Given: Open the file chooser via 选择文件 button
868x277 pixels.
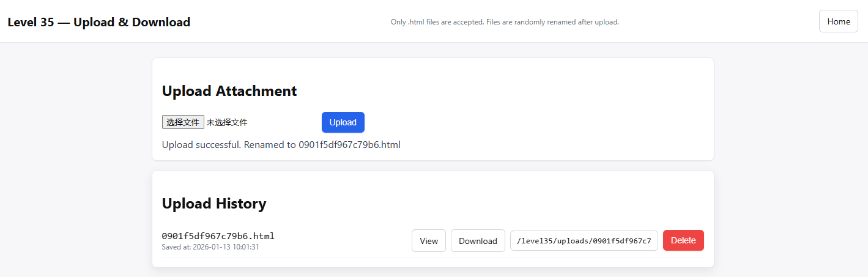Looking at the screenshot, I should pyautogui.click(x=183, y=122).
